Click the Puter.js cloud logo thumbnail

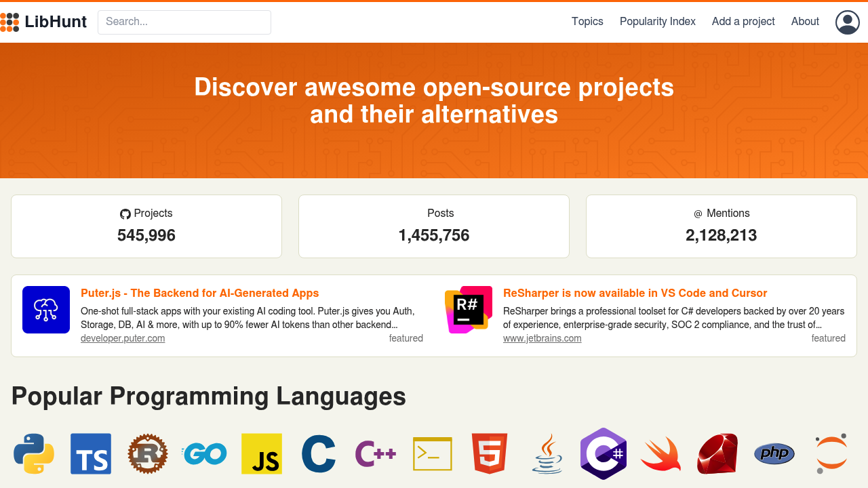[x=46, y=310]
